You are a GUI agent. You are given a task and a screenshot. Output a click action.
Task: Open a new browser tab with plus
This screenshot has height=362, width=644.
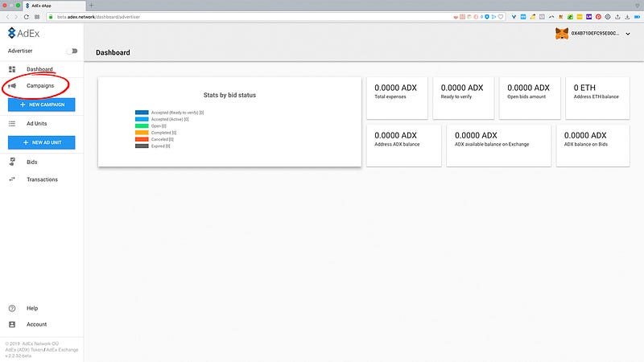coord(91,6)
